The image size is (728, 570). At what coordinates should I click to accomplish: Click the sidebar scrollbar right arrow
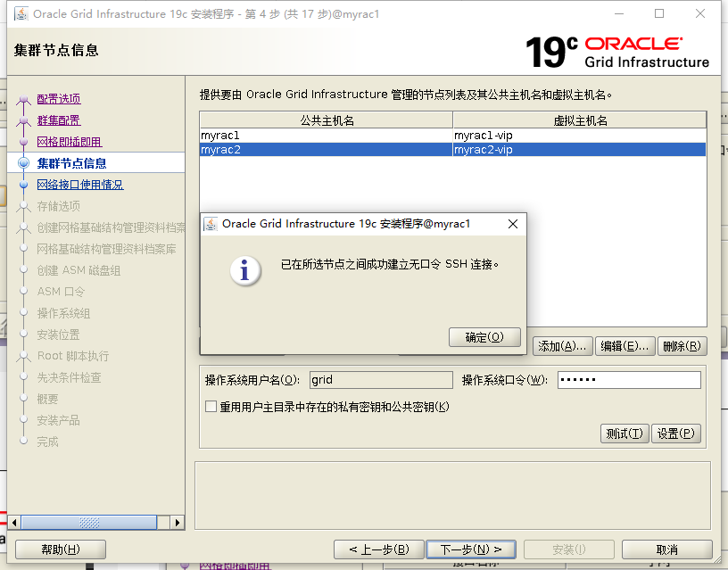177,523
